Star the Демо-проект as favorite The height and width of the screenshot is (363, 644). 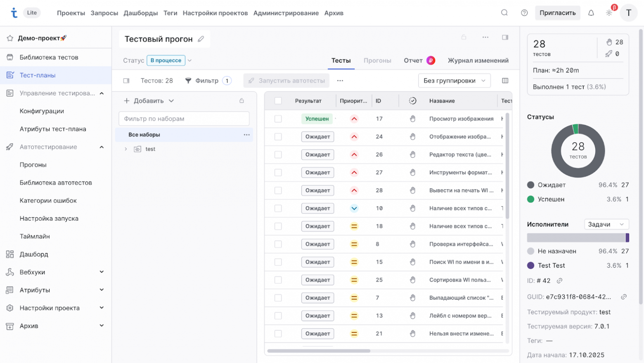10,38
